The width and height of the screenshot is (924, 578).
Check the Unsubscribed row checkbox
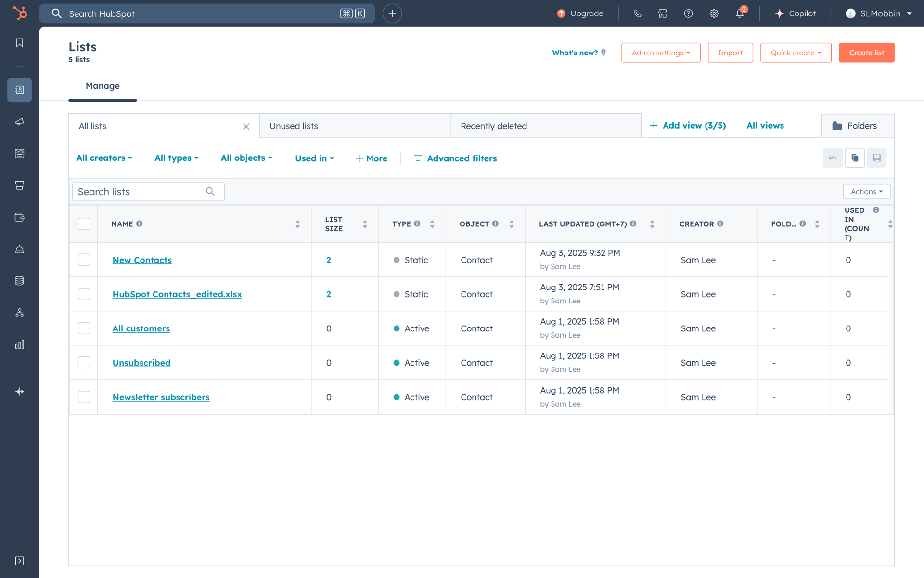(x=84, y=362)
